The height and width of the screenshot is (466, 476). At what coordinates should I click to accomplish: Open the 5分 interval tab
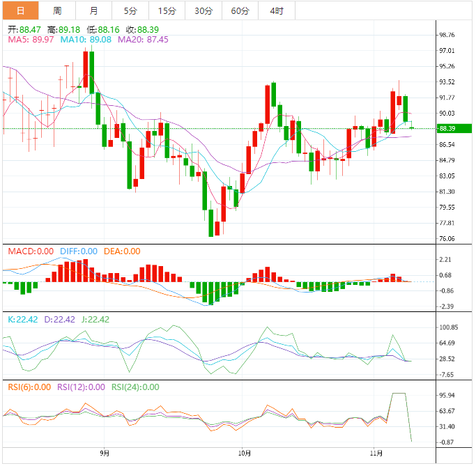[x=130, y=10]
